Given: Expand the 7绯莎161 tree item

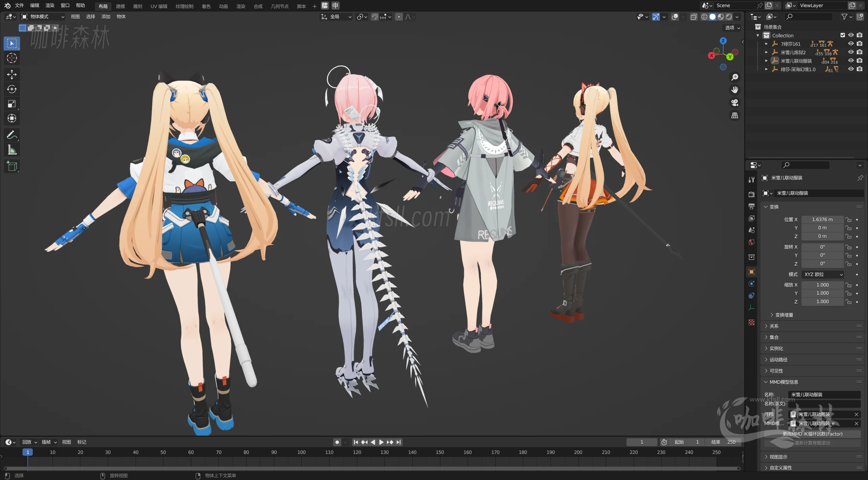Looking at the screenshot, I should tap(766, 44).
